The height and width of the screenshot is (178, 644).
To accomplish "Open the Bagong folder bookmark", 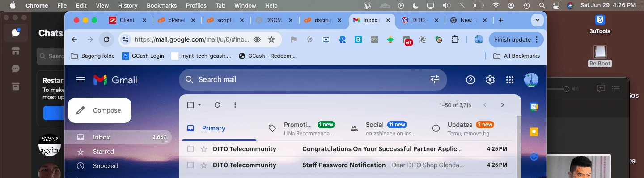I will click(x=93, y=56).
